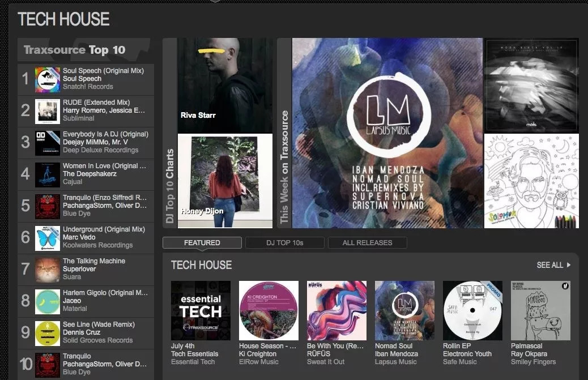Click the This Week on Traxsource vertical label
The height and width of the screenshot is (380, 588).
(x=284, y=166)
